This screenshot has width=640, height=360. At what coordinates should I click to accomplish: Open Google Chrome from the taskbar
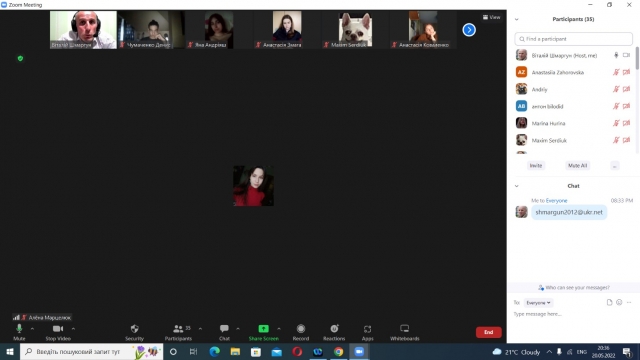338,351
